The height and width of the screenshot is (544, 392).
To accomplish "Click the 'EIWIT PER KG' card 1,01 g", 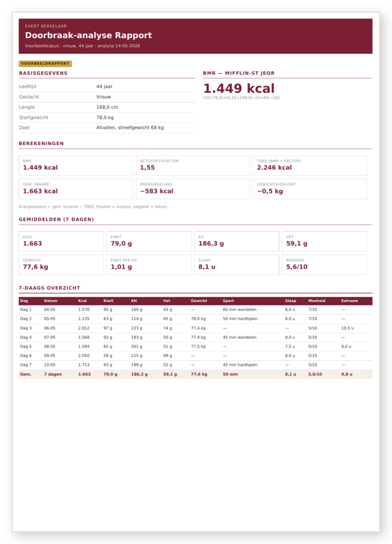I will pos(149,265).
